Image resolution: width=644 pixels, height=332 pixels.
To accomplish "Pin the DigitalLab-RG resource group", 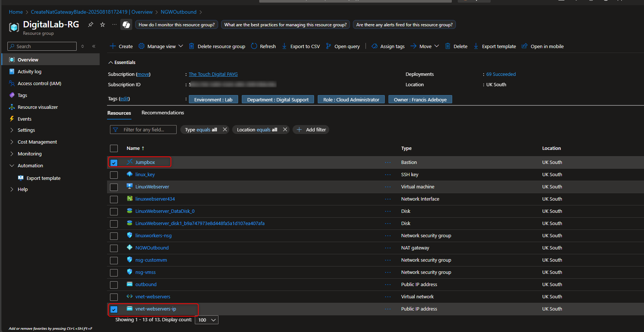I will [91, 24].
